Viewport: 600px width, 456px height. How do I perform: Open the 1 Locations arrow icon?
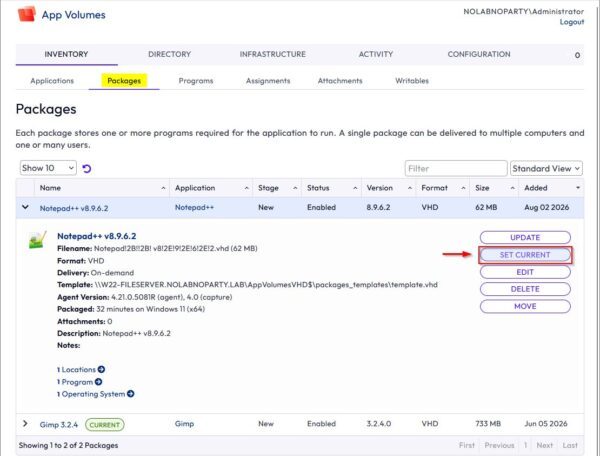101,370
